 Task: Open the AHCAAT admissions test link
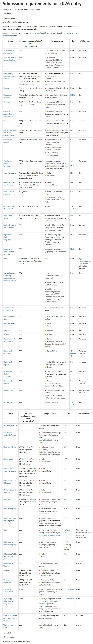(73, 112)
